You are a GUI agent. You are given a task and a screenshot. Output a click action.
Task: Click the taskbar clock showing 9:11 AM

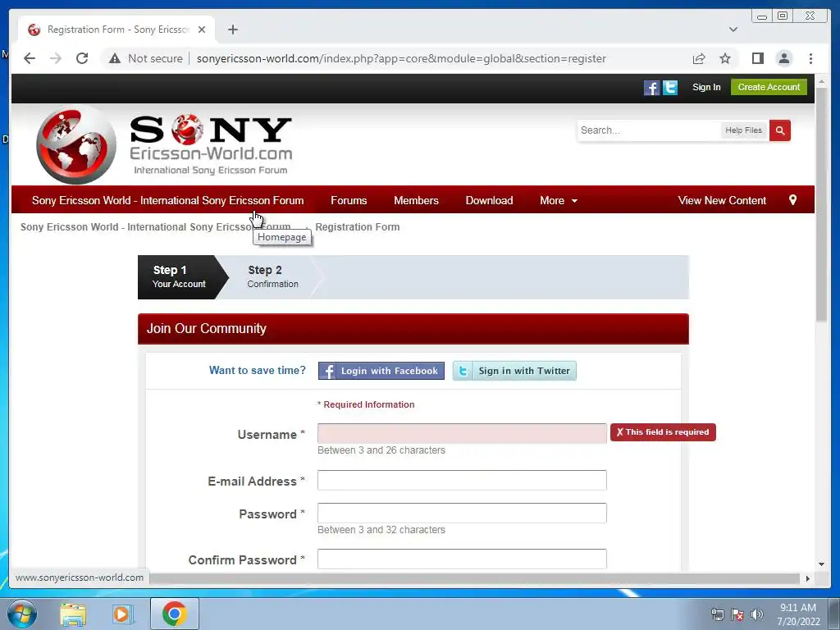pos(798,614)
